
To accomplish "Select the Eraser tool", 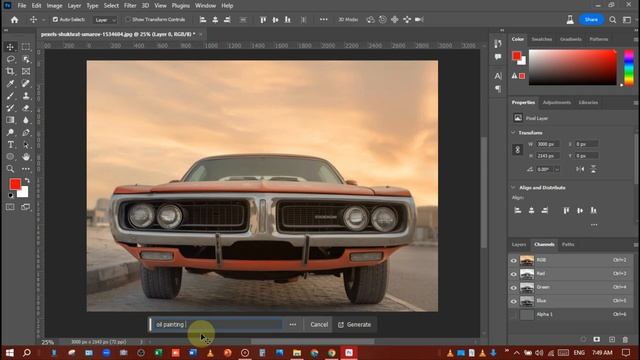I will pos(26,108).
